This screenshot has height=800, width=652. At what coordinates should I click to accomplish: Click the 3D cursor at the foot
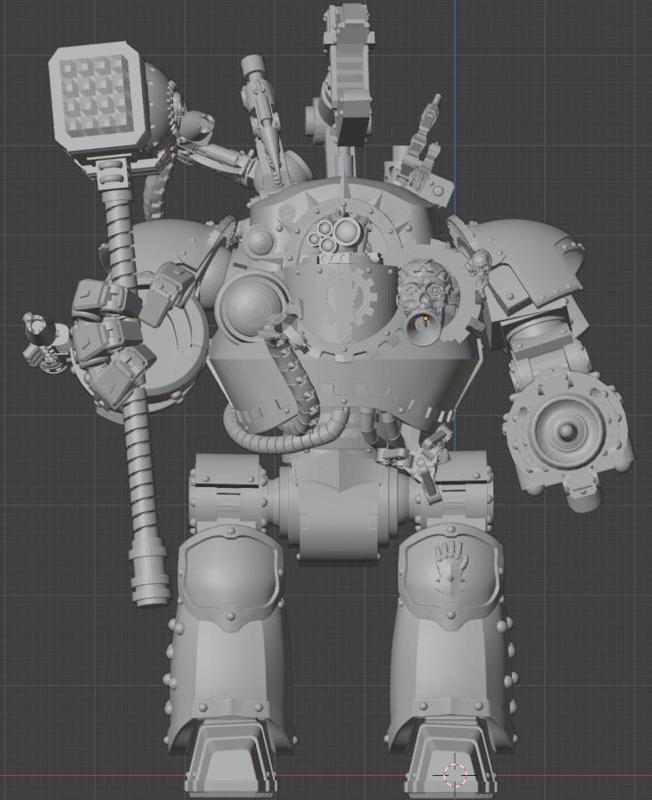coord(454,776)
